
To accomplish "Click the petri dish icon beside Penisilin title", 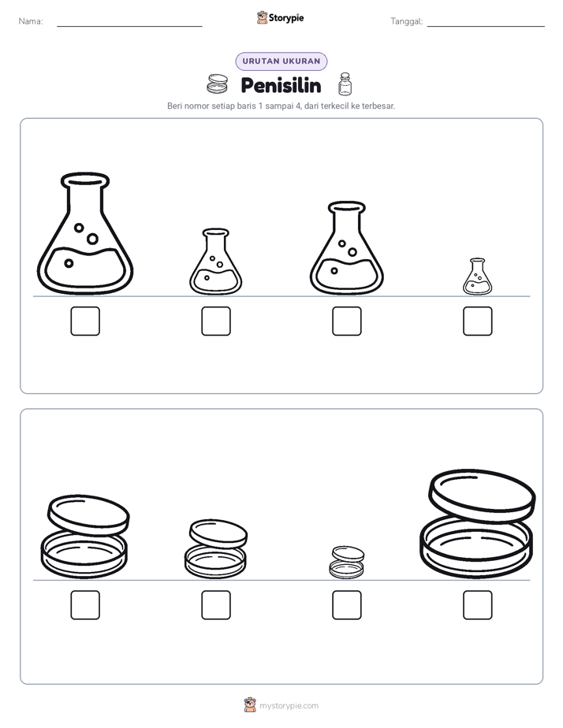I will point(217,84).
